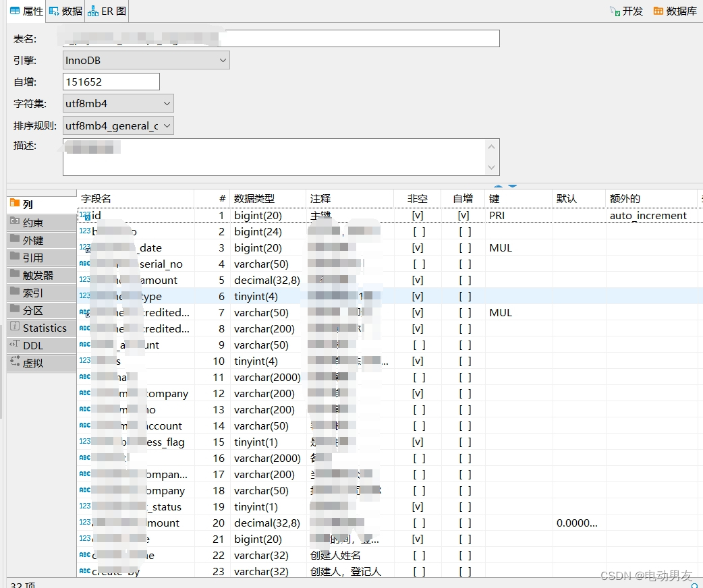
Task: Open the 字符集 utf8mb4 dropdown
Action: [x=118, y=104]
